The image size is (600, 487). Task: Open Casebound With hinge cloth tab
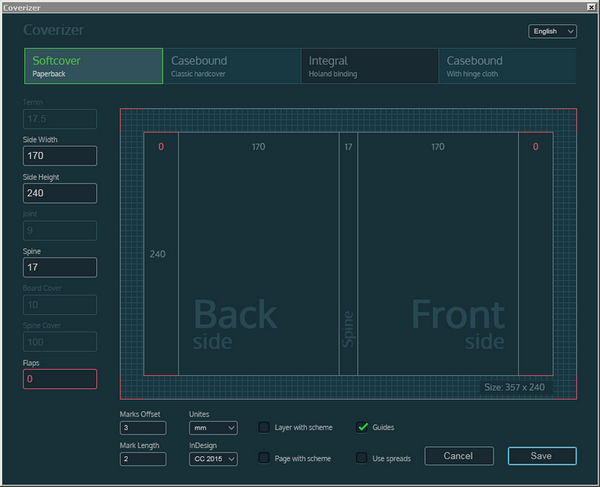coord(507,66)
